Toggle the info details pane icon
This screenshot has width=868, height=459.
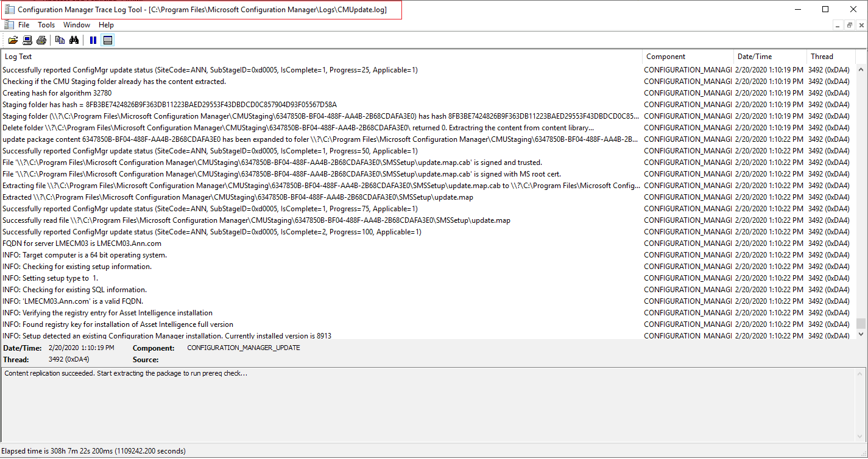point(108,40)
